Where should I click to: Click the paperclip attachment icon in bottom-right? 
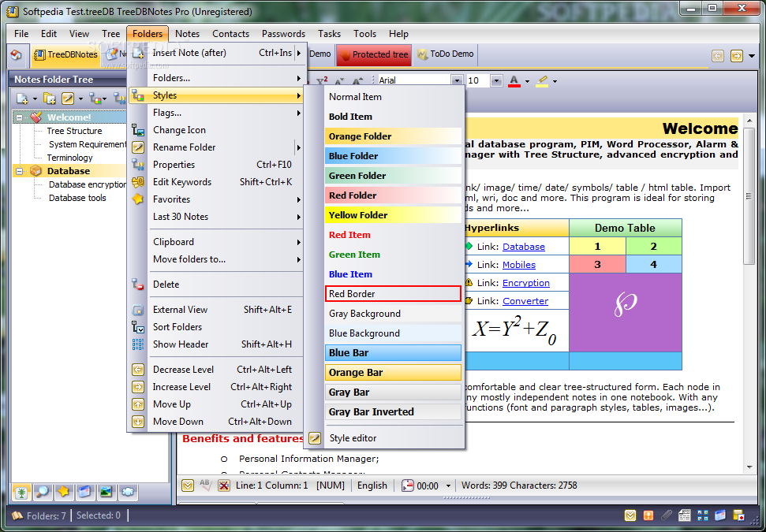click(667, 515)
